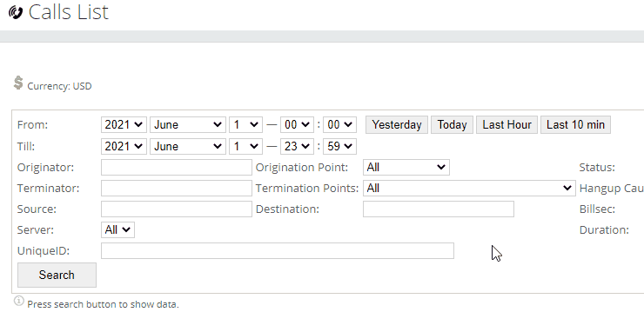The height and width of the screenshot is (332, 644).
Task: Click the Calls List phone icon
Action: pyautogui.click(x=16, y=12)
